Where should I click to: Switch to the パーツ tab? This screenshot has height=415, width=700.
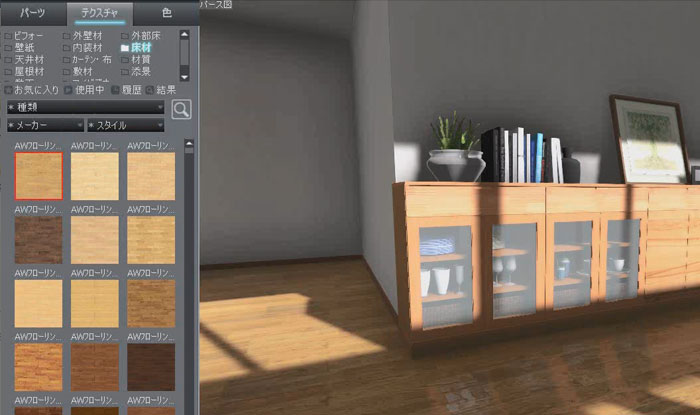(33, 12)
